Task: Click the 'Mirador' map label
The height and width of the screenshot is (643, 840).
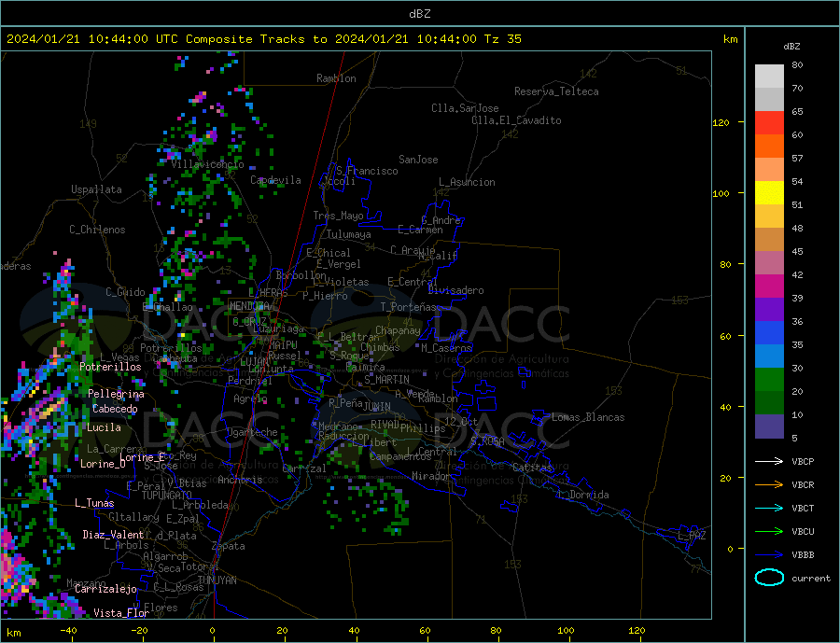Action: (431, 476)
